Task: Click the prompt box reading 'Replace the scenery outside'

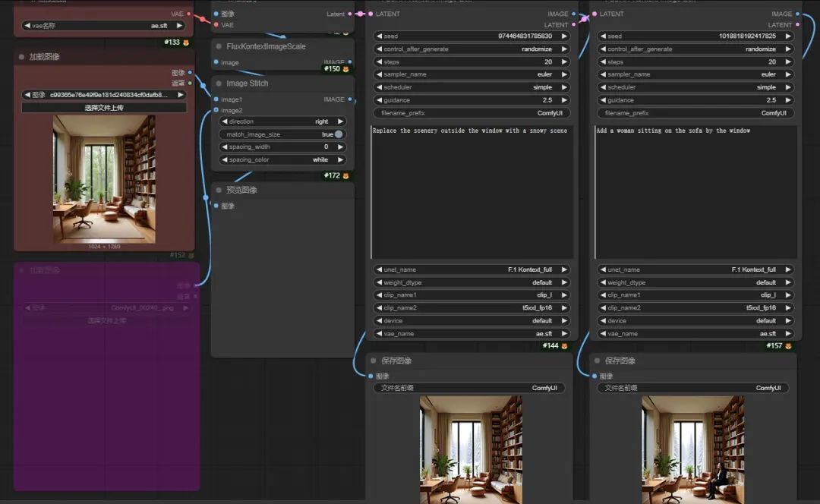Action: [471, 192]
